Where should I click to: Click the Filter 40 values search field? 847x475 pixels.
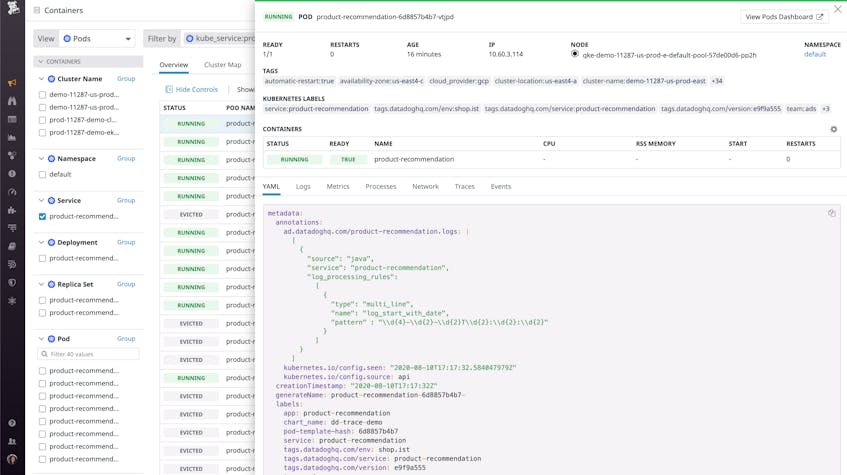pyautogui.click(x=89, y=354)
